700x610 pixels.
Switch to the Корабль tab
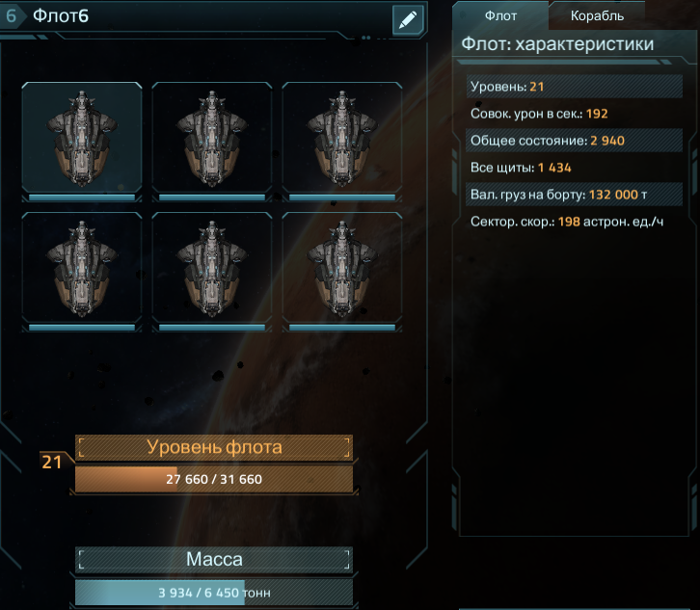(x=597, y=16)
